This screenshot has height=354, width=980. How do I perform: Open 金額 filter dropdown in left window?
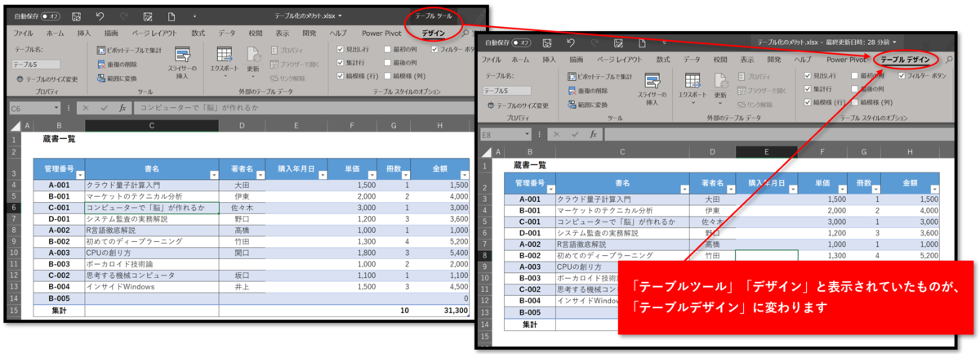point(464,175)
